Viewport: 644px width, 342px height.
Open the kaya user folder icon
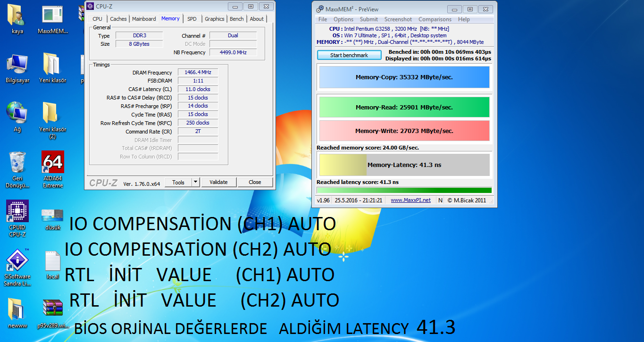pyautogui.click(x=17, y=16)
